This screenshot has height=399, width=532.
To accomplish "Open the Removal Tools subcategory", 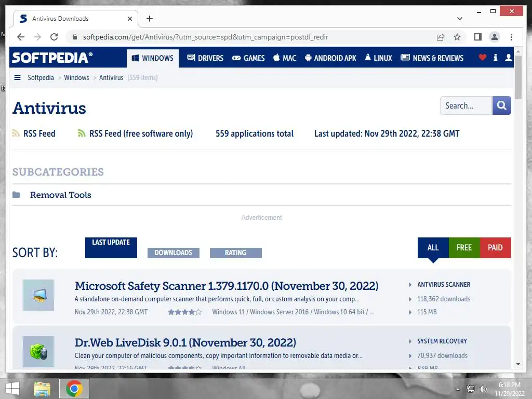I will pos(60,195).
